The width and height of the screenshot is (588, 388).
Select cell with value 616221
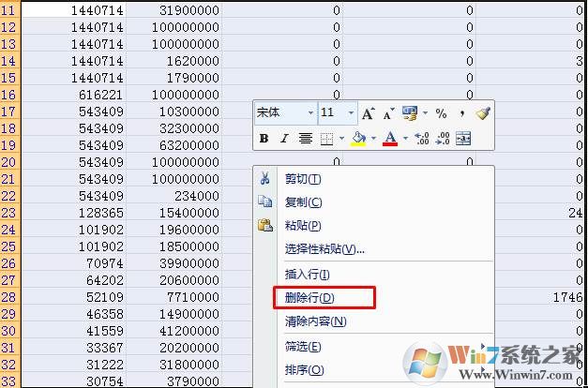pyautogui.click(x=74, y=95)
